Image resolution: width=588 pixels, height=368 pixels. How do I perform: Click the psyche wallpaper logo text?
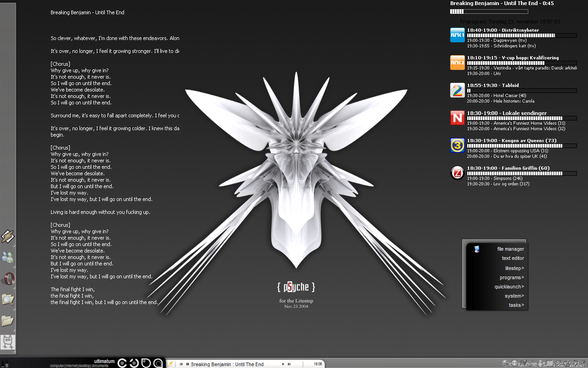click(x=296, y=287)
